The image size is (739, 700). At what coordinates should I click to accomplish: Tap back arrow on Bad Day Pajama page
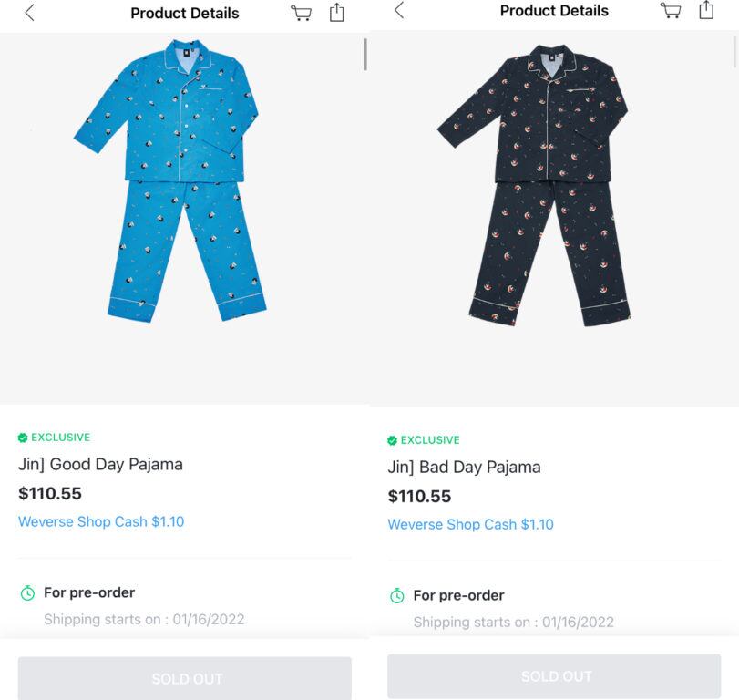[398, 10]
